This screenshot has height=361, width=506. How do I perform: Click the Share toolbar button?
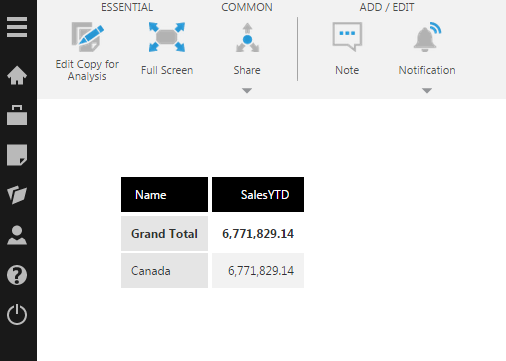tap(247, 48)
